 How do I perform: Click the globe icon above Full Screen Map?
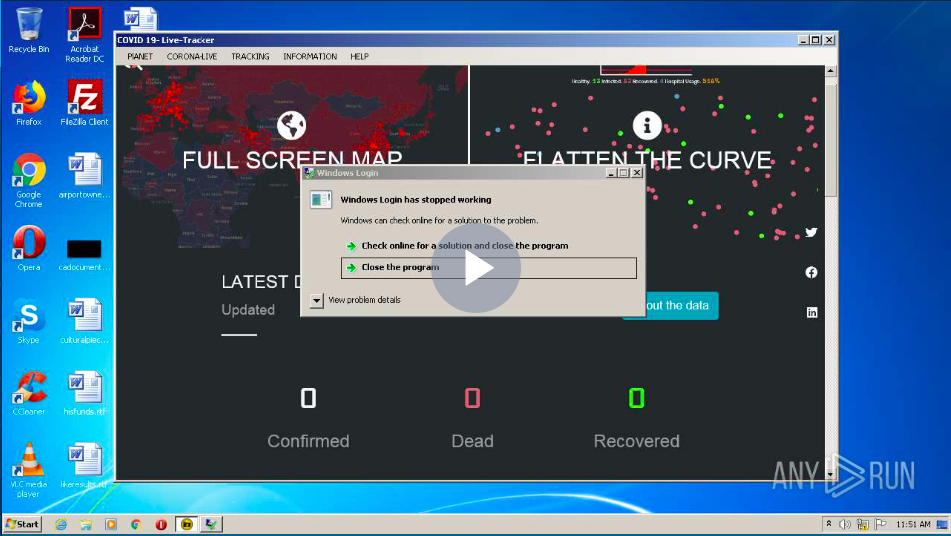291,126
